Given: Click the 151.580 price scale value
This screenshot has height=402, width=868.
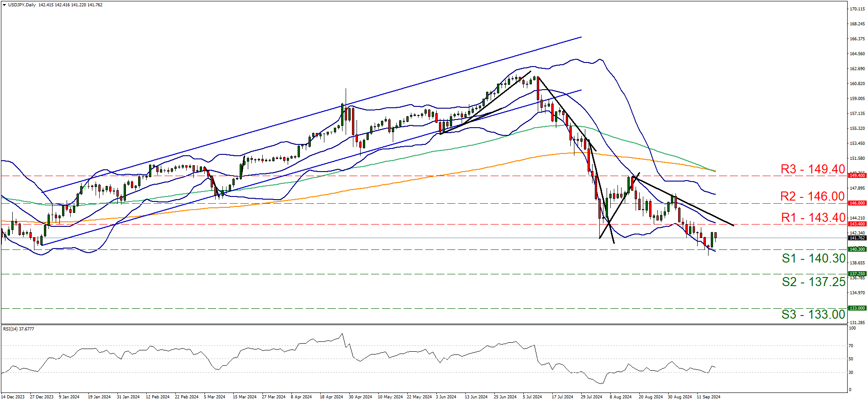Looking at the screenshot, I should [858, 158].
